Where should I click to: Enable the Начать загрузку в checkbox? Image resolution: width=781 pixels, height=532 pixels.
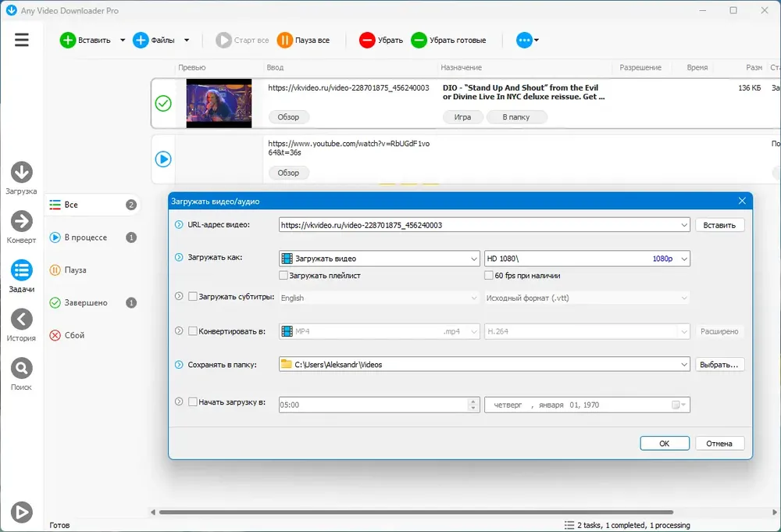[x=193, y=402]
